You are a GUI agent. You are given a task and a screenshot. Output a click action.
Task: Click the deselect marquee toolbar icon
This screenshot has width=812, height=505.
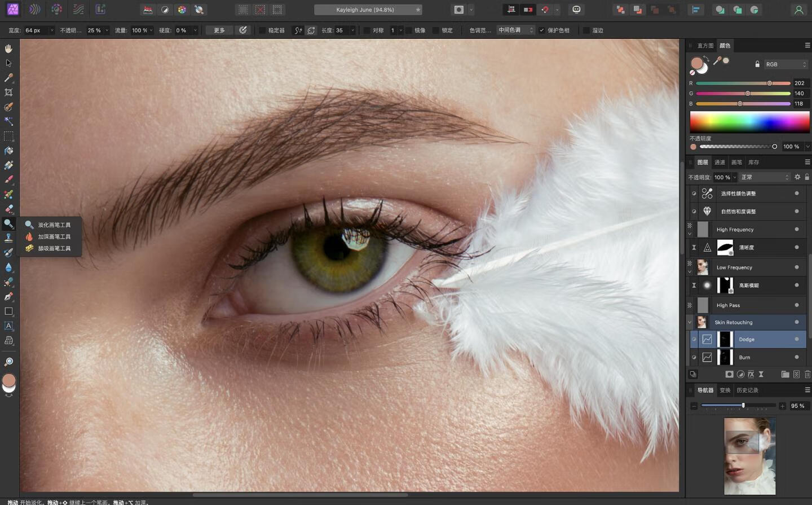(x=260, y=10)
